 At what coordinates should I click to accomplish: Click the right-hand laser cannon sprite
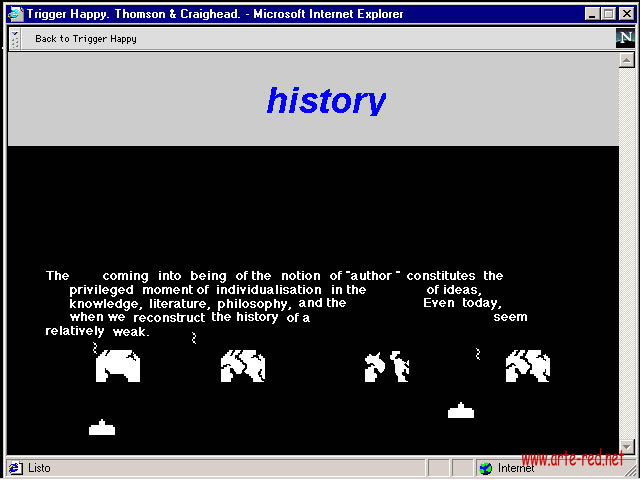tap(461, 410)
